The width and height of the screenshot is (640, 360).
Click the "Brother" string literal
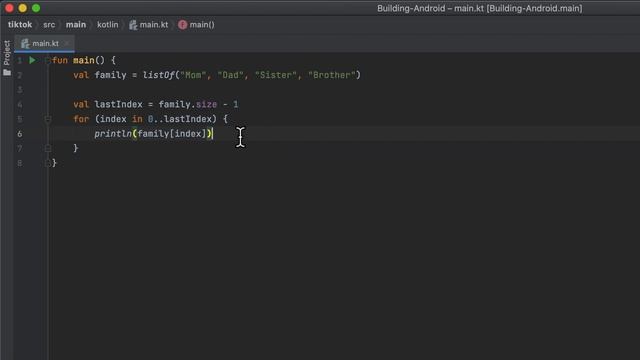[x=331, y=75]
